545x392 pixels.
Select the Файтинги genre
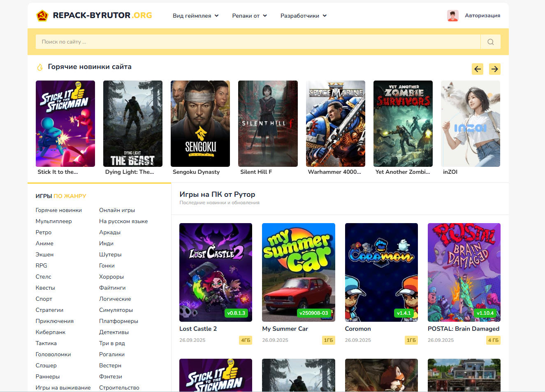[x=112, y=288]
